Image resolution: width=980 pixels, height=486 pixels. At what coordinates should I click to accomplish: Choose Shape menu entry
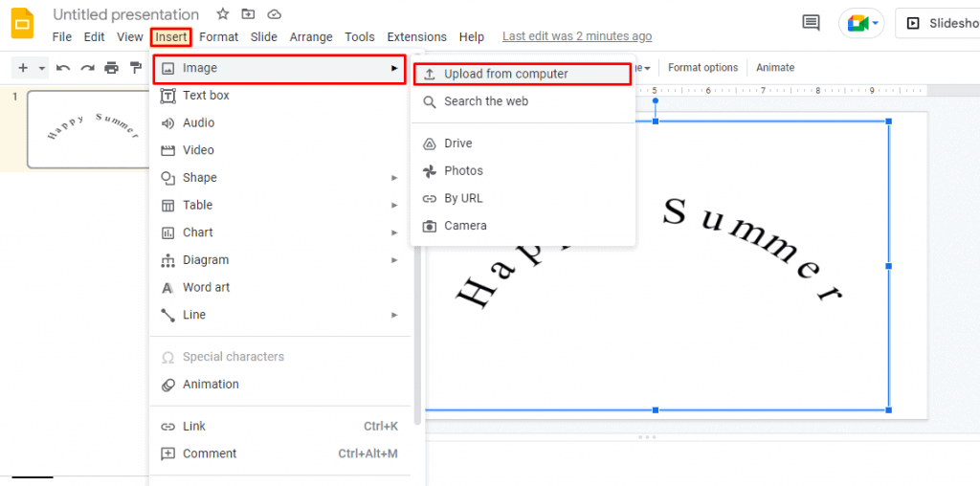[280, 178]
